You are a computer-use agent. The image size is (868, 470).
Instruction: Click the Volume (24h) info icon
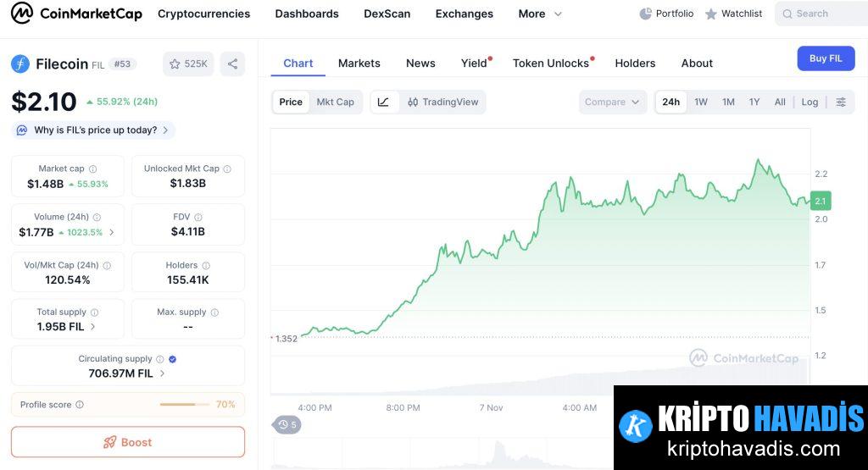(x=97, y=218)
